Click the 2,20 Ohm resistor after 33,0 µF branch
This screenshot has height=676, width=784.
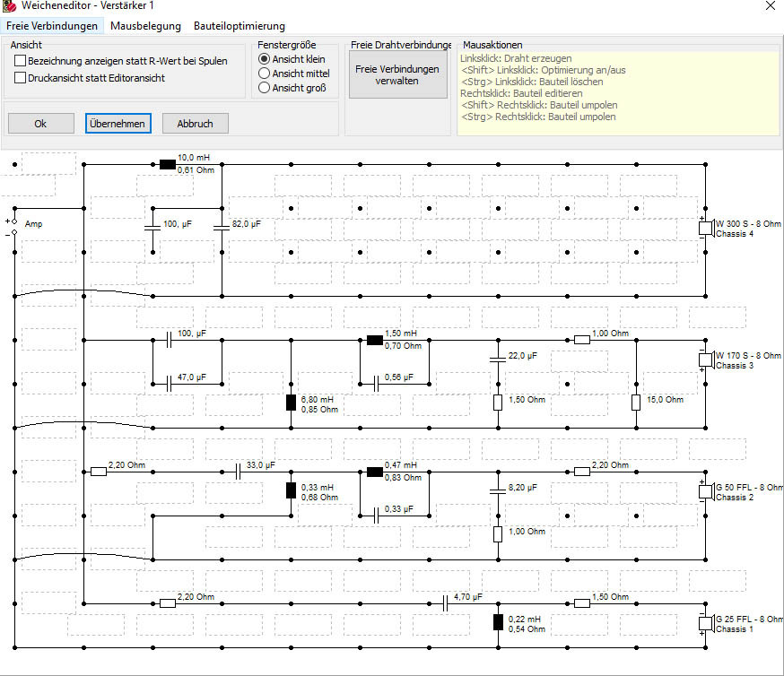pyautogui.click(x=582, y=472)
